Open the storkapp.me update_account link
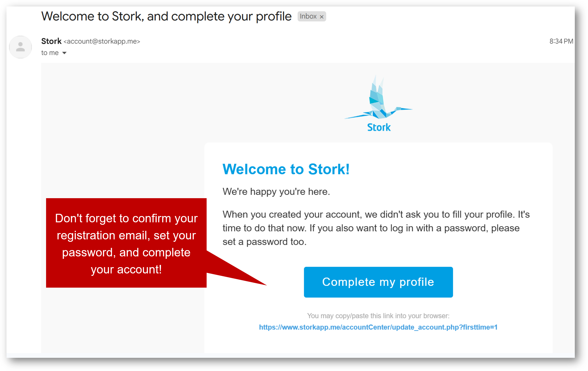Viewport: 588px width, 371px height. [378, 327]
